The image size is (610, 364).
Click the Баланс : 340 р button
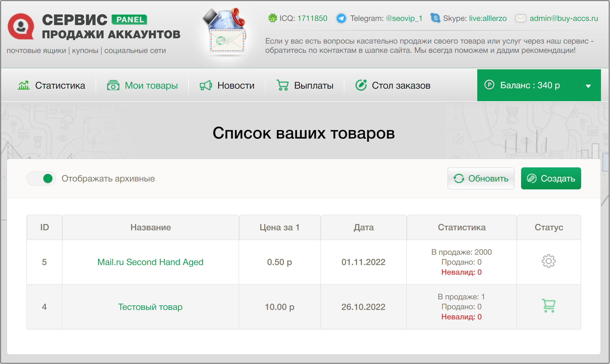tap(539, 85)
